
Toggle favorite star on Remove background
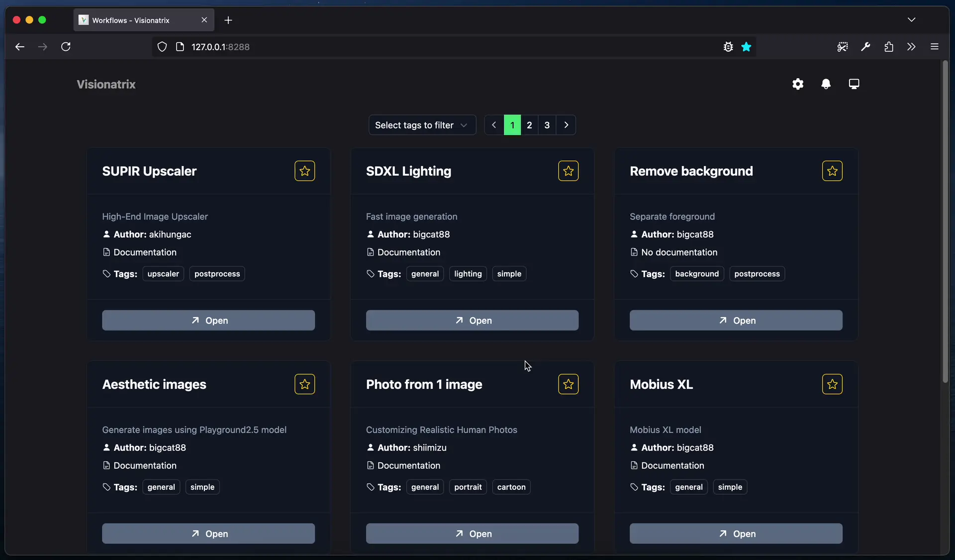click(833, 172)
